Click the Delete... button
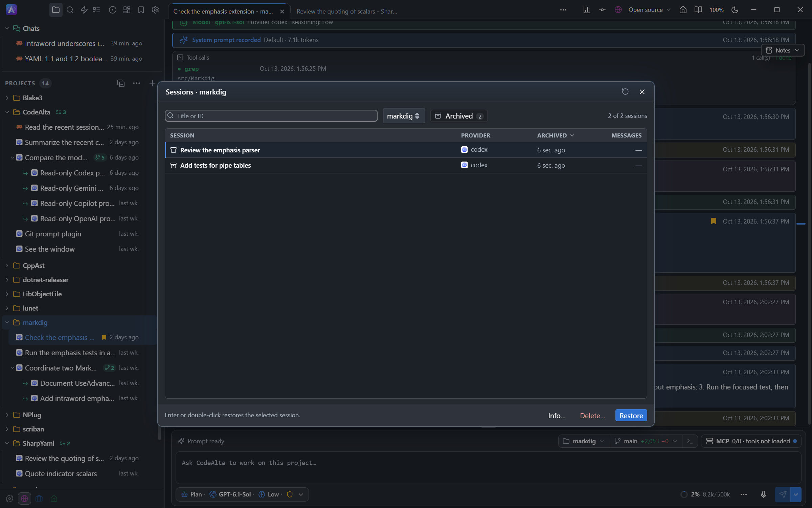 (592, 416)
